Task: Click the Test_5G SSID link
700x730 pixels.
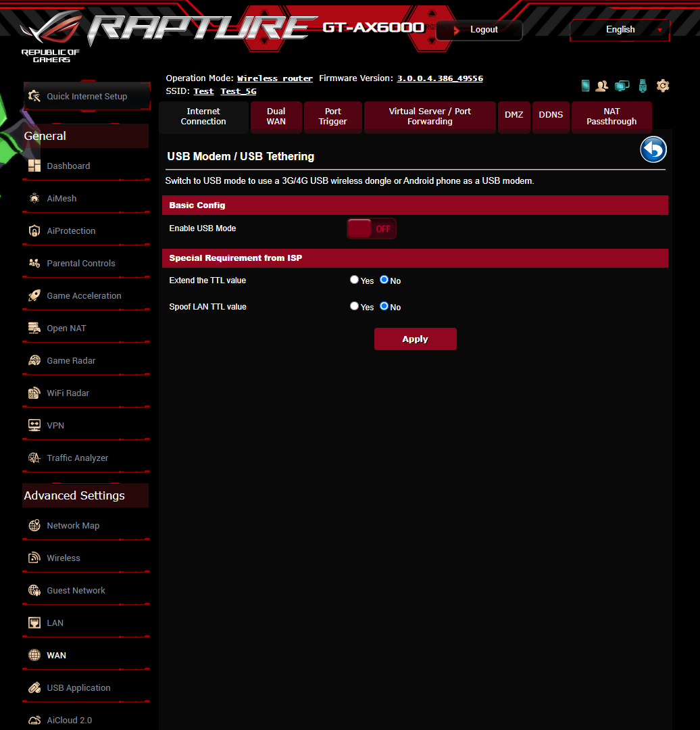Action: [239, 91]
